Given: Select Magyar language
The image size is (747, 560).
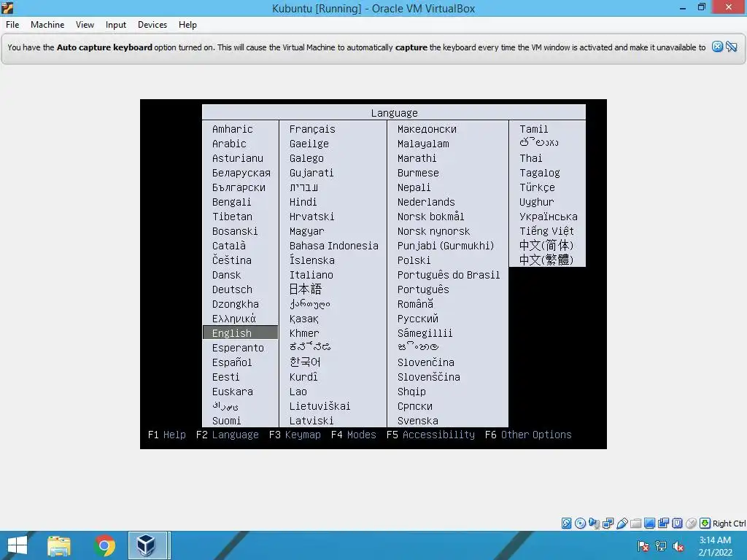Looking at the screenshot, I should tap(306, 231).
